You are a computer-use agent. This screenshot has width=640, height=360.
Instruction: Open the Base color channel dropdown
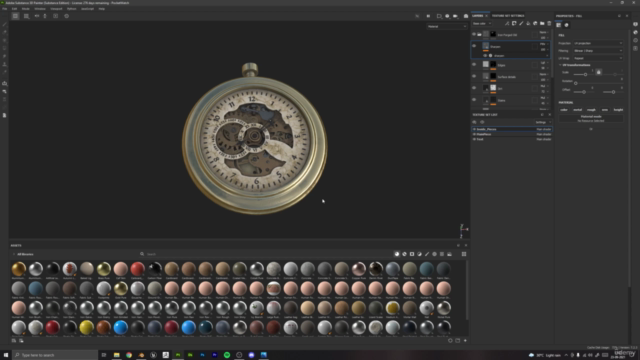[x=482, y=24]
